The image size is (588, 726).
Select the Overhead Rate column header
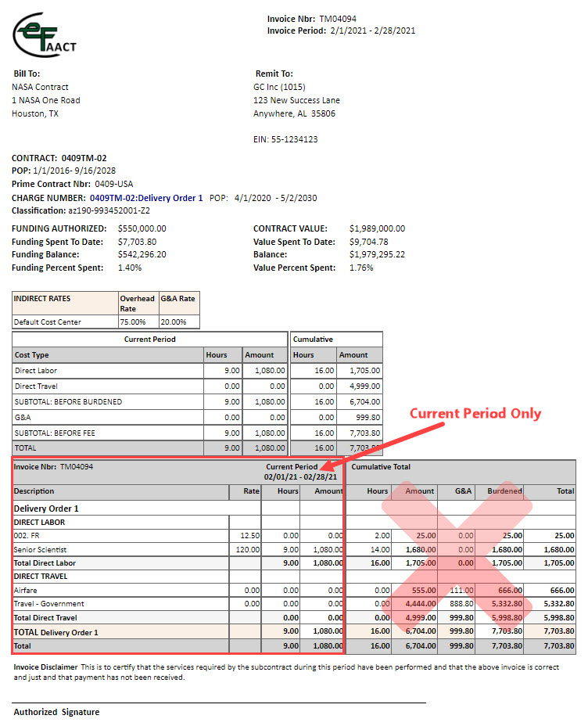pyautogui.click(x=137, y=303)
